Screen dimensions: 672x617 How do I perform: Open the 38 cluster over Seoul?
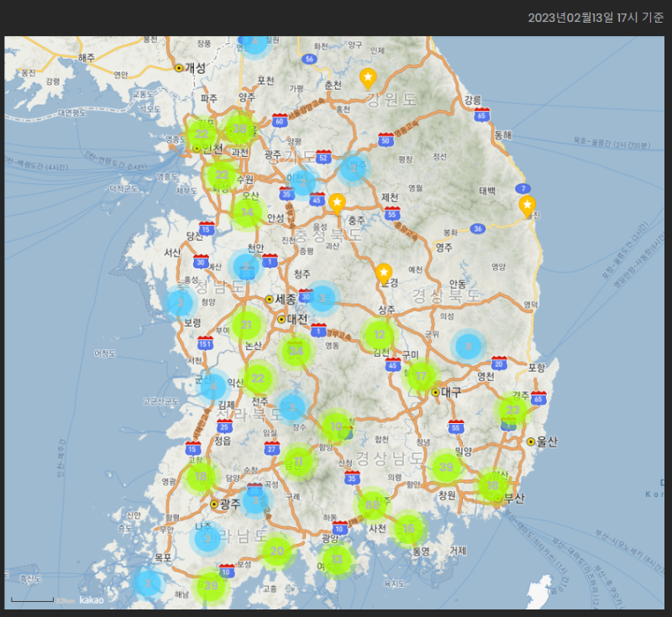[x=239, y=129]
